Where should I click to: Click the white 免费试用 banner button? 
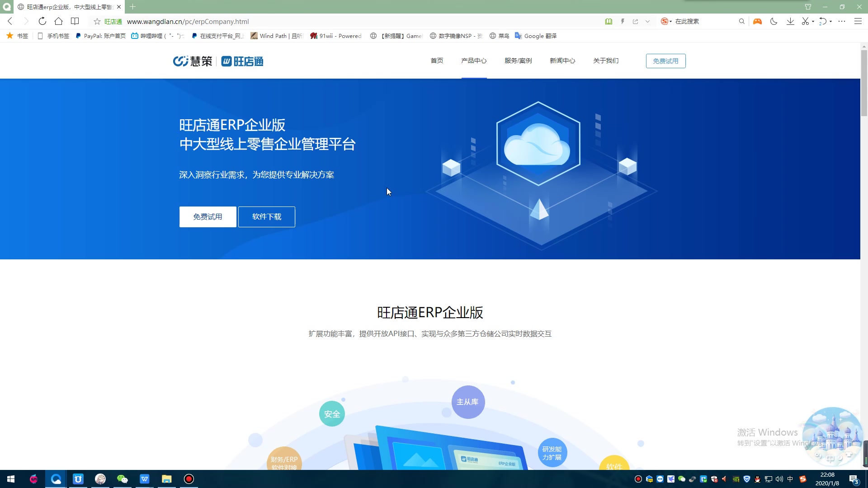click(x=208, y=217)
